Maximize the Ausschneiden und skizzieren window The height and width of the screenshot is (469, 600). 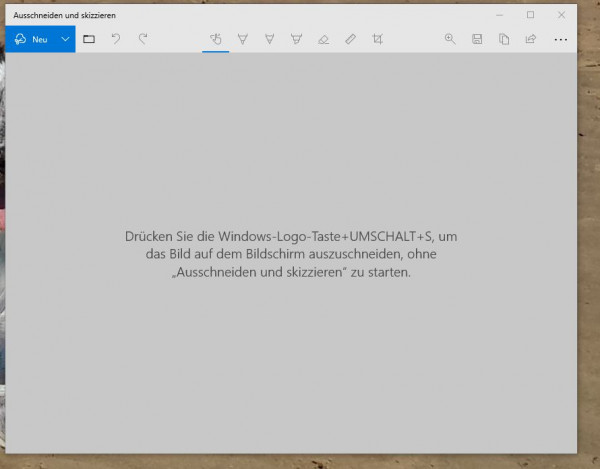(530, 15)
